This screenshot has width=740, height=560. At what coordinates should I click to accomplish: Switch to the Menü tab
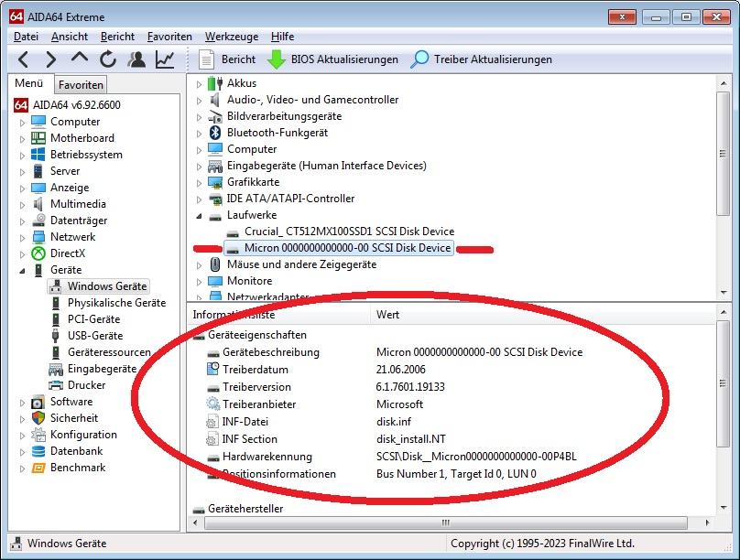click(28, 83)
